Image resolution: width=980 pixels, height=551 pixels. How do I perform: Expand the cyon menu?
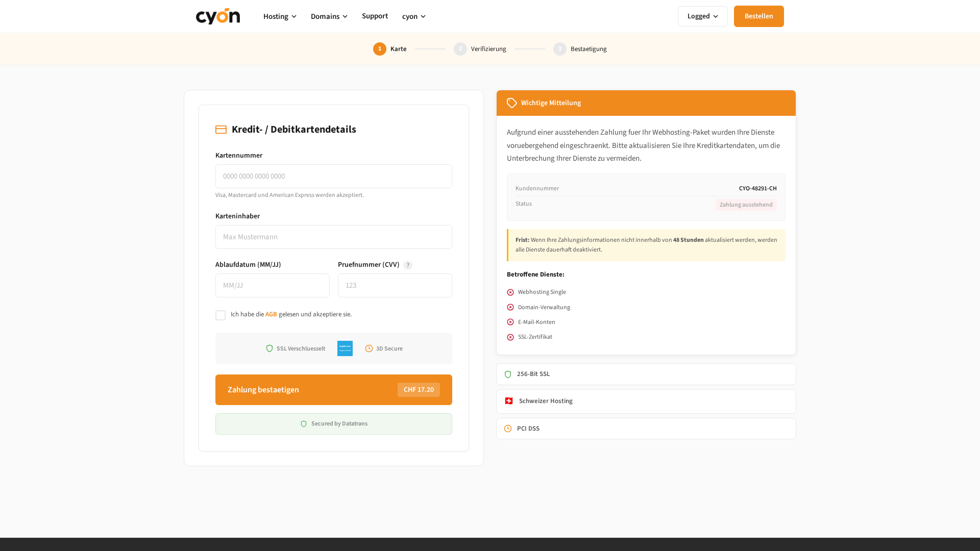click(x=414, y=16)
